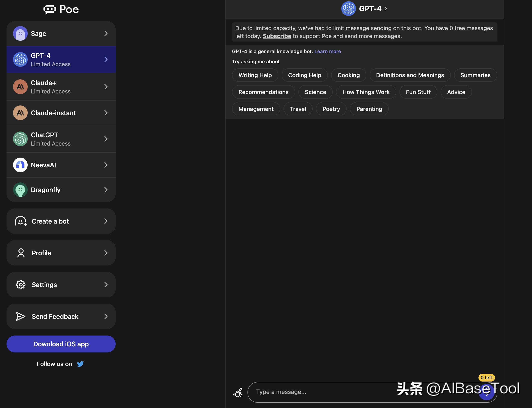Click the Twitter bird icon
The width and height of the screenshot is (532, 408).
[80, 364]
